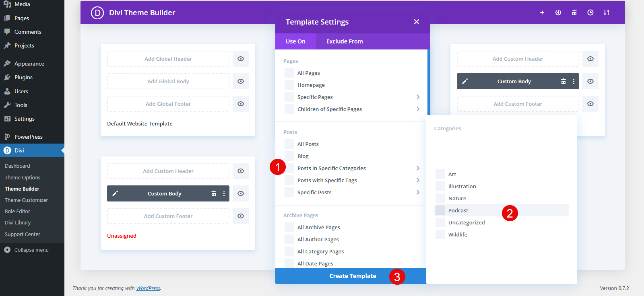Viewport: 644px width, 296px height.
Task: Open the history clock icon
Action: (590, 13)
